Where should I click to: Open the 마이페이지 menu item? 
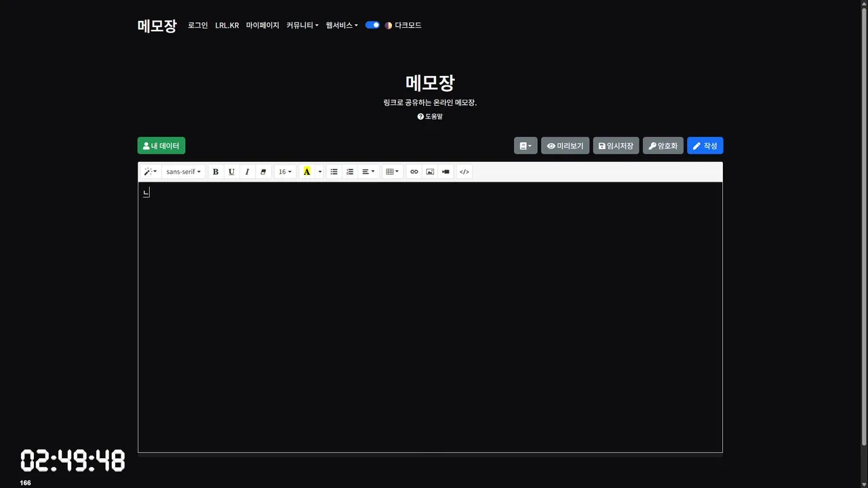click(x=262, y=25)
